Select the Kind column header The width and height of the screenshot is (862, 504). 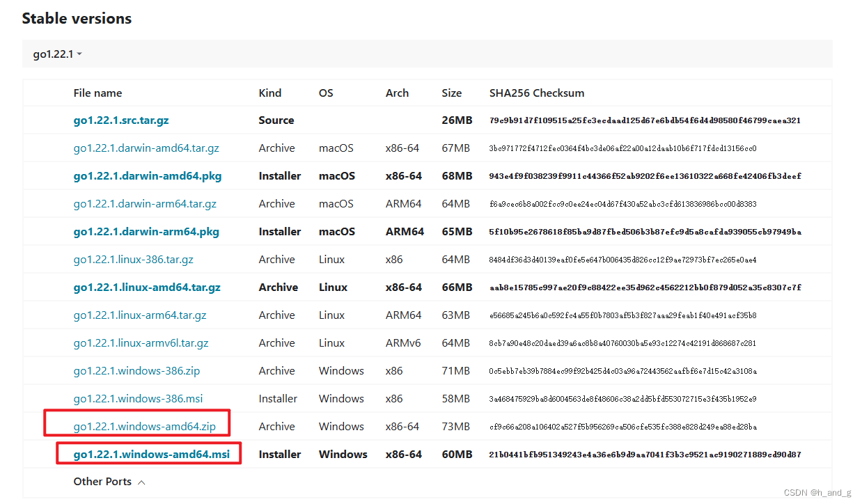[270, 93]
